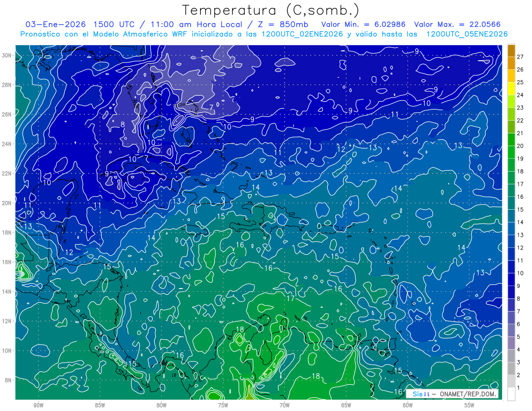The width and height of the screenshot is (532, 411).
Task: Click the '22N' latitude label
Action: coord(7,173)
